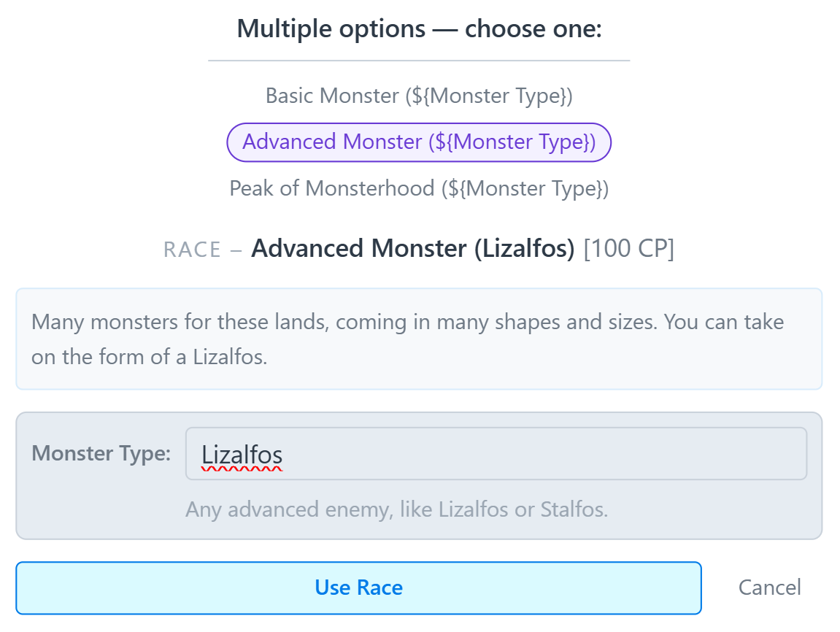
Task: Pick the Peak of Monsterhood option
Action: pyautogui.click(x=419, y=188)
